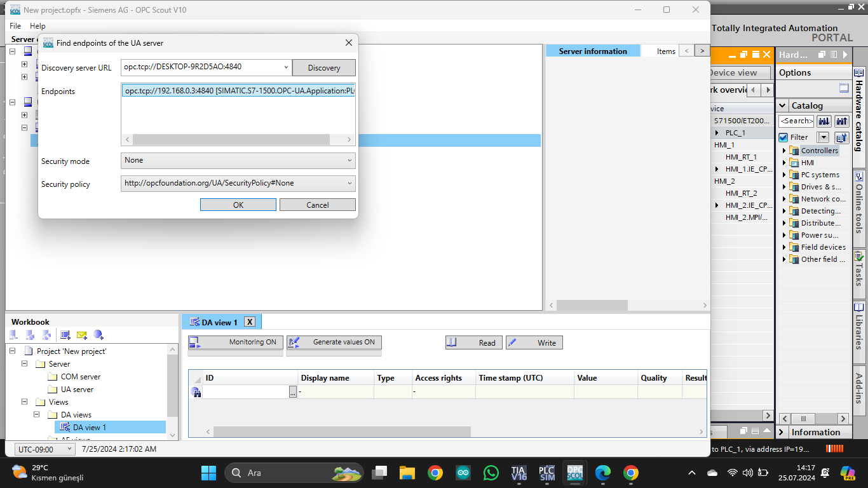Image resolution: width=868 pixels, height=488 pixels.
Task: Collapse the Project 'New project' node
Action: (13, 351)
